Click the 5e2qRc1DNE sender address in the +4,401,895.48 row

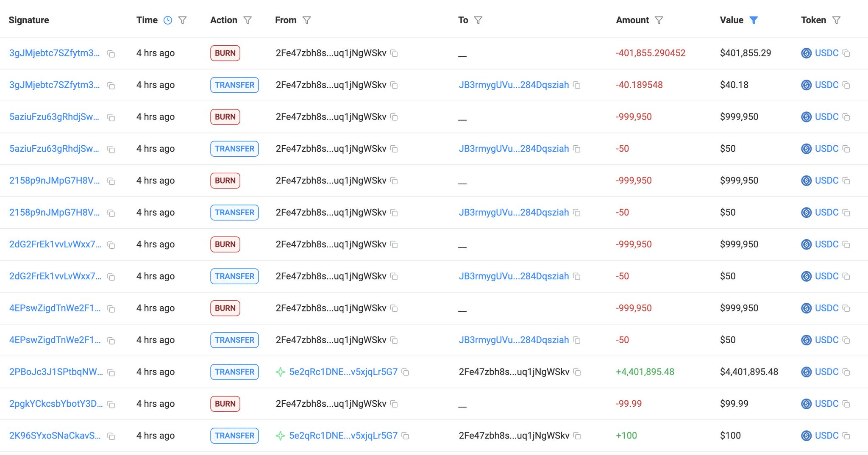343,372
